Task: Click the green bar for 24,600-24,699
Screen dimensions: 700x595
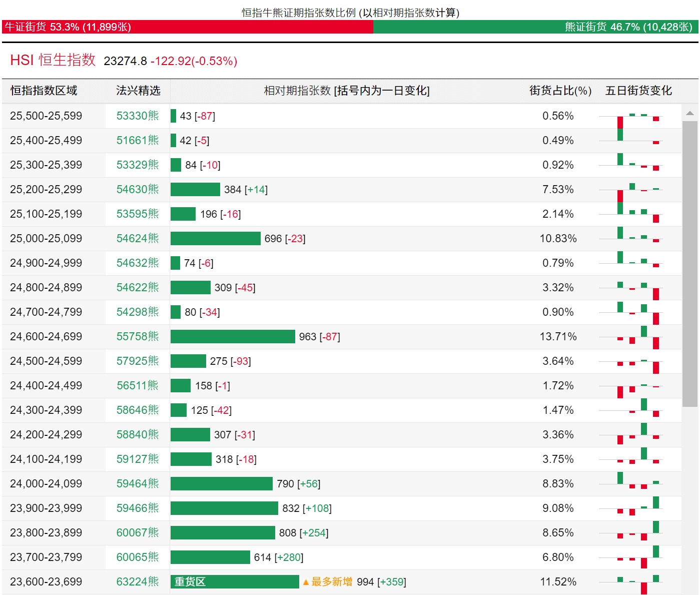Action: 233,336
